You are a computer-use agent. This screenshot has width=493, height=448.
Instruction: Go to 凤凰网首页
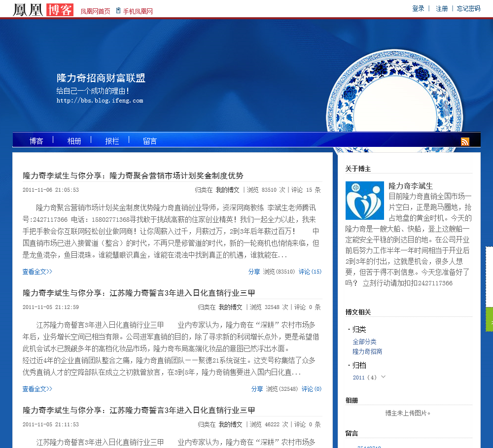pos(95,11)
